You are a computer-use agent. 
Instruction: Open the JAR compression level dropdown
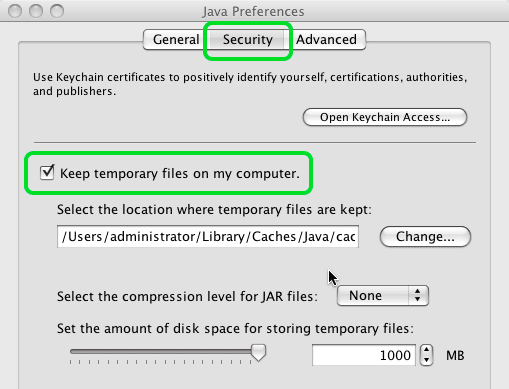383,295
